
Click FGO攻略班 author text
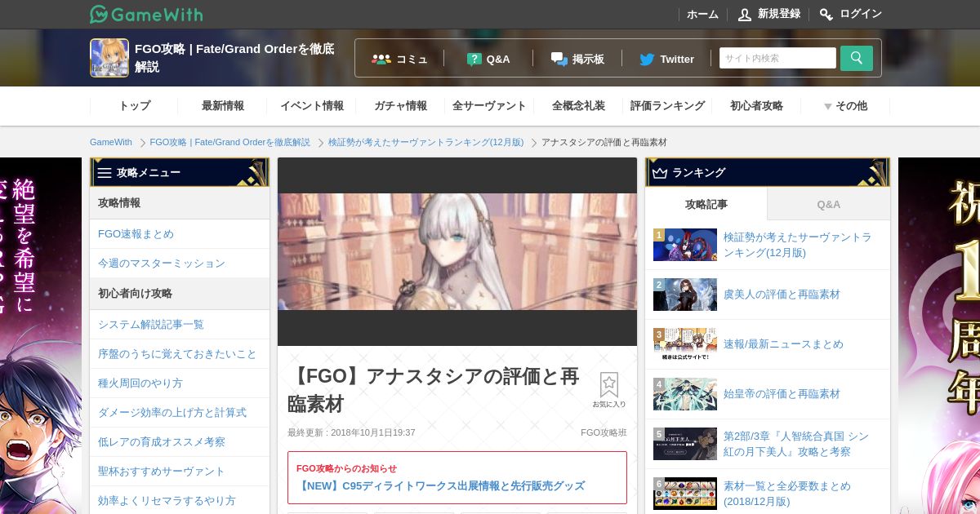pyautogui.click(x=604, y=432)
